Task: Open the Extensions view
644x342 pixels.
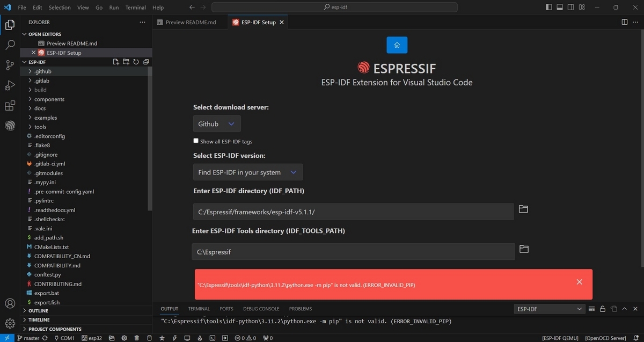Action: tap(10, 106)
